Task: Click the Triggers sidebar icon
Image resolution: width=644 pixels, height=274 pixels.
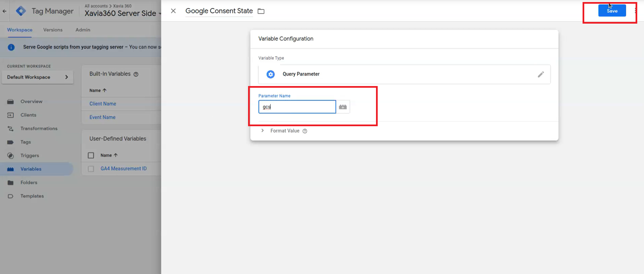Action: 10,156
